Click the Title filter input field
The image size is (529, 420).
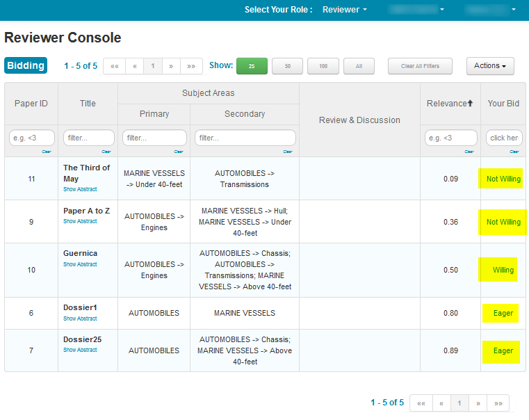pyautogui.click(x=88, y=138)
